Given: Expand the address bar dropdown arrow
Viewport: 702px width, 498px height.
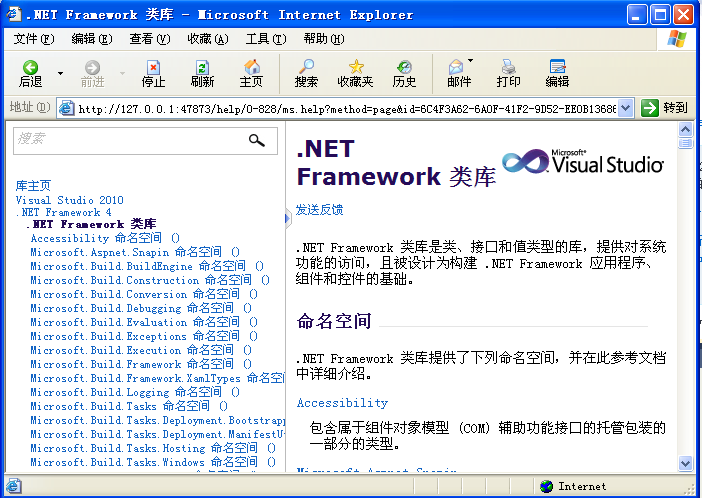Looking at the screenshot, I should [626, 108].
